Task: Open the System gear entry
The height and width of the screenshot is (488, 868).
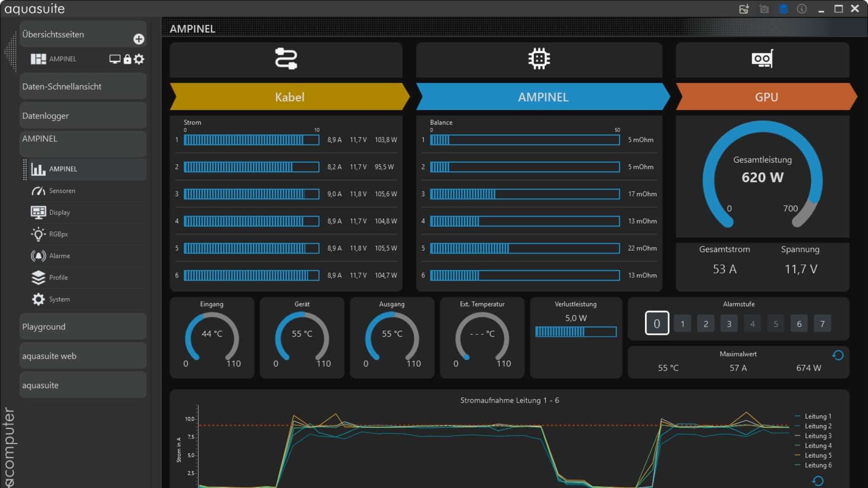Action: tap(59, 300)
